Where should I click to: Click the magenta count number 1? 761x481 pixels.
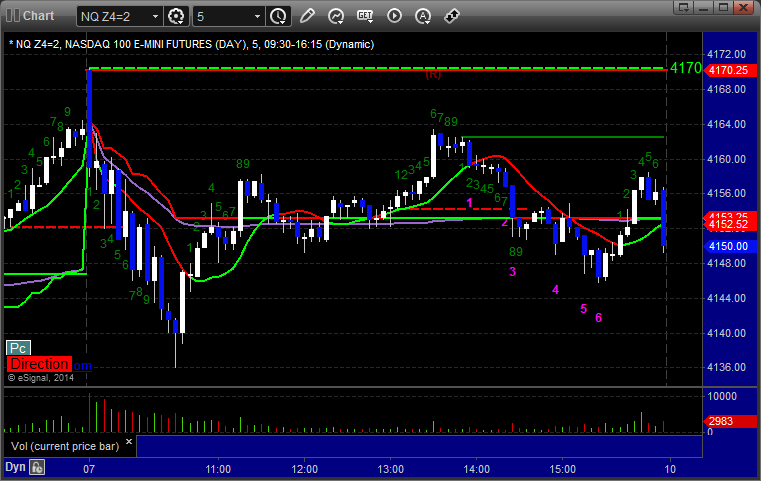coord(469,202)
